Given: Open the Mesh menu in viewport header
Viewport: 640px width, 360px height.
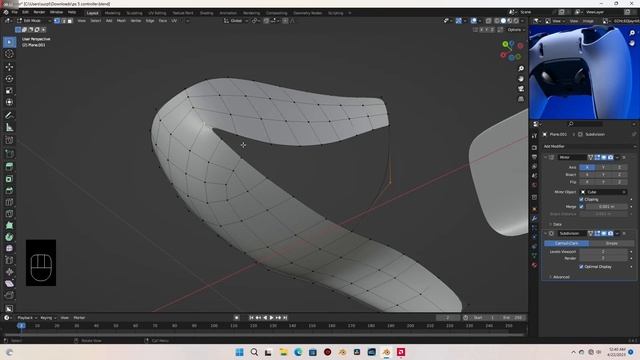Looking at the screenshot, I should click(121, 21).
